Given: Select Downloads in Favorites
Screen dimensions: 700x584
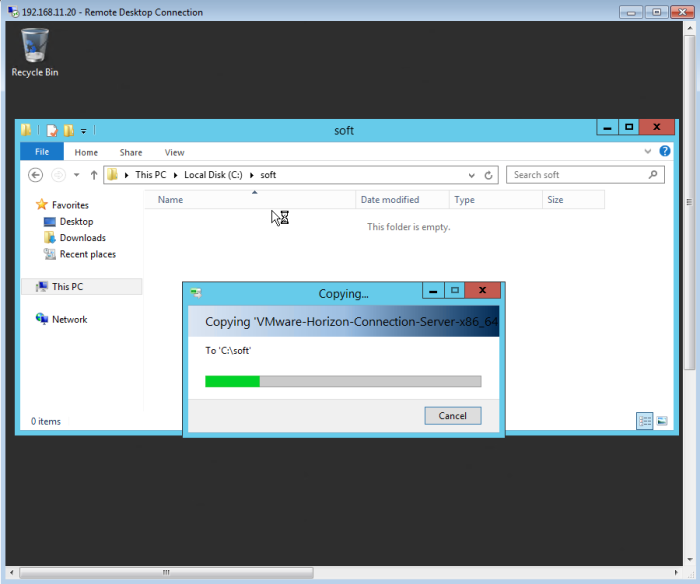Looking at the screenshot, I should click(82, 238).
